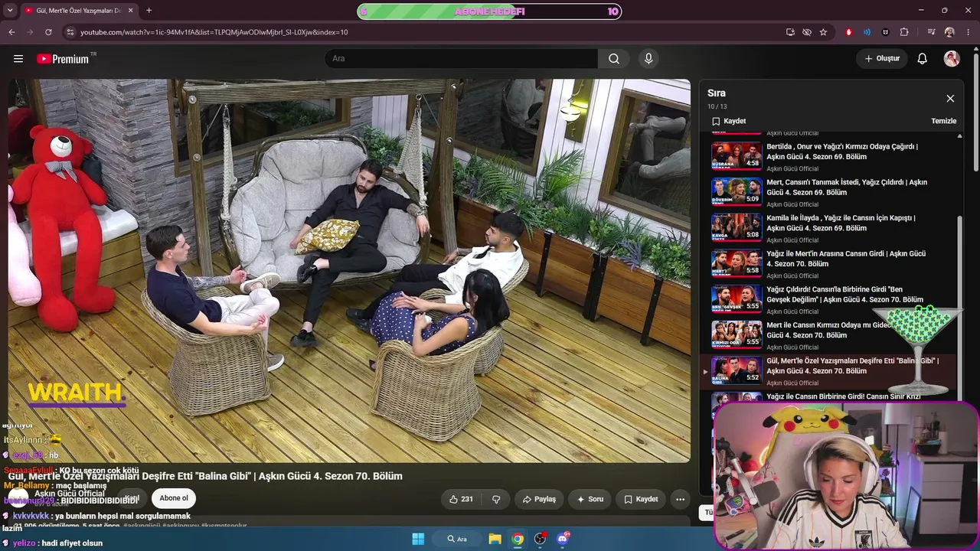Save the queue with Kaydet in Sıra panel
Viewport: 980px width, 551px height.
coord(729,121)
